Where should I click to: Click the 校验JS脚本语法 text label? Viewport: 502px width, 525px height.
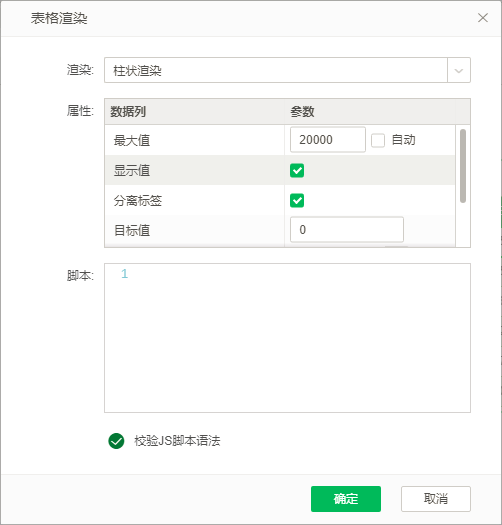[x=177, y=441]
